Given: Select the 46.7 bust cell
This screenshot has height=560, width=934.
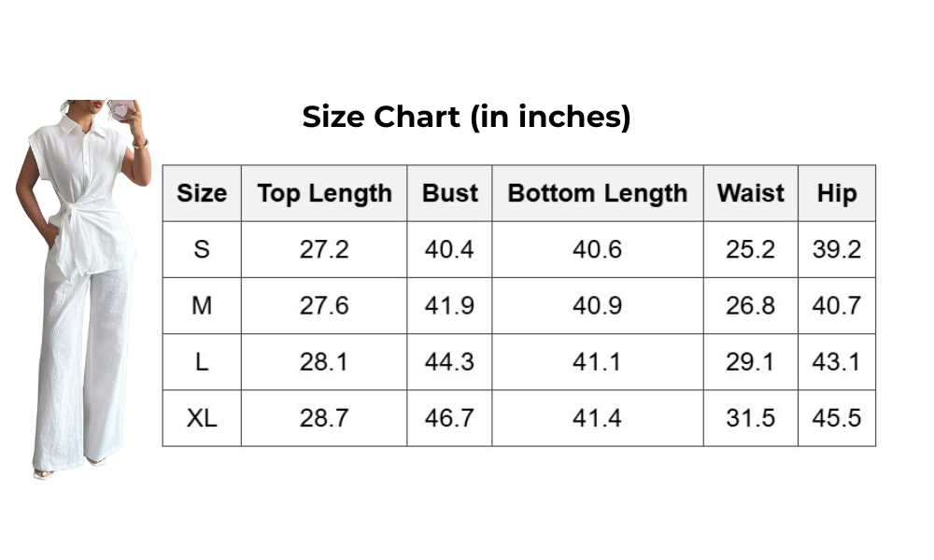Looking at the screenshot, I should (449, 418).
